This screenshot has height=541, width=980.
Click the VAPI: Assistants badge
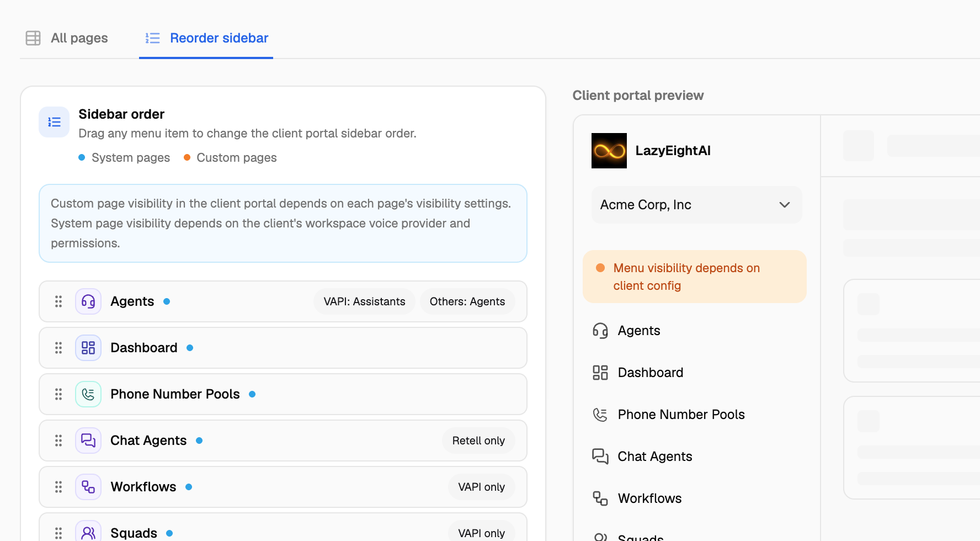[364, 301]
